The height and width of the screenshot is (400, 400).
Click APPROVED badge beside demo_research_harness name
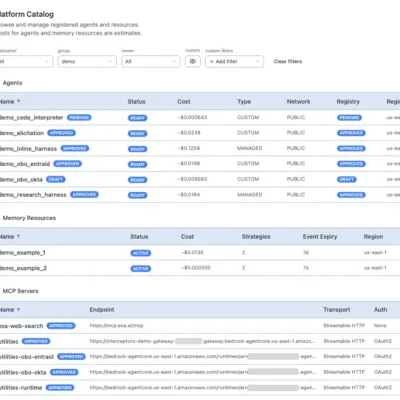point(84,194)
